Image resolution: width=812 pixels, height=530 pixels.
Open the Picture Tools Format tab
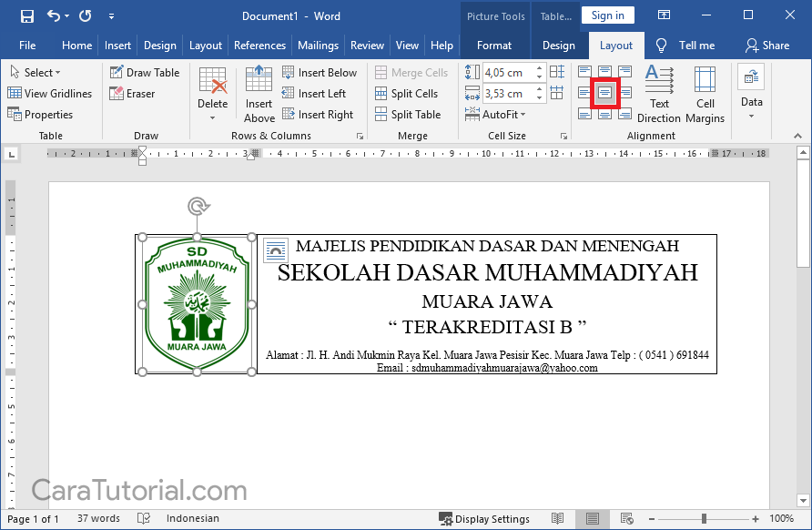point(494,46)
